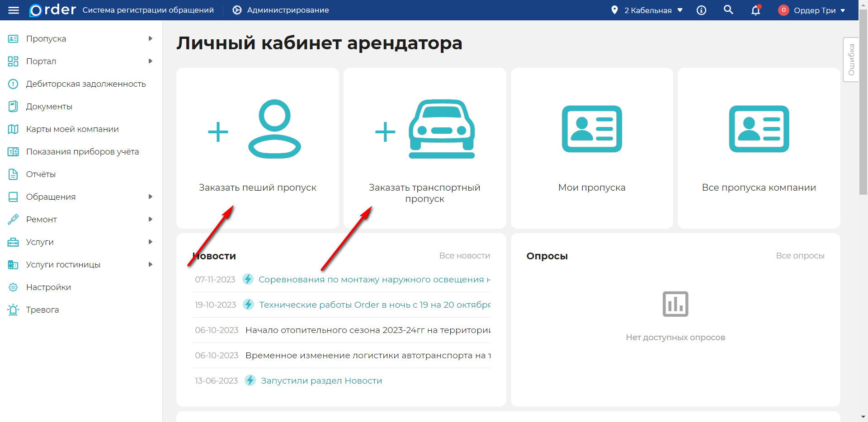Screen dimensions: 868x422
Task: Click the Заказать пеший пропуск card
Action: coord(257,148)
